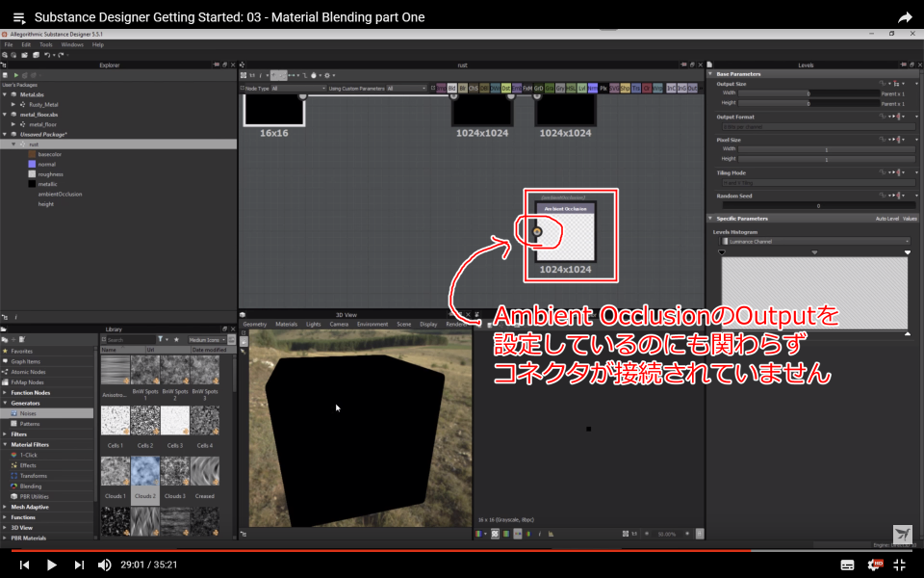
Task: Click the Emboss (Emb) node shortcut icon
Action: coord(517,88)
